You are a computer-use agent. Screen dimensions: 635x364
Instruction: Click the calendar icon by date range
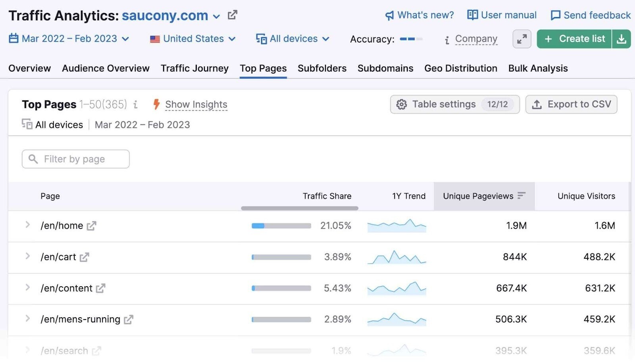click(13, 39)
